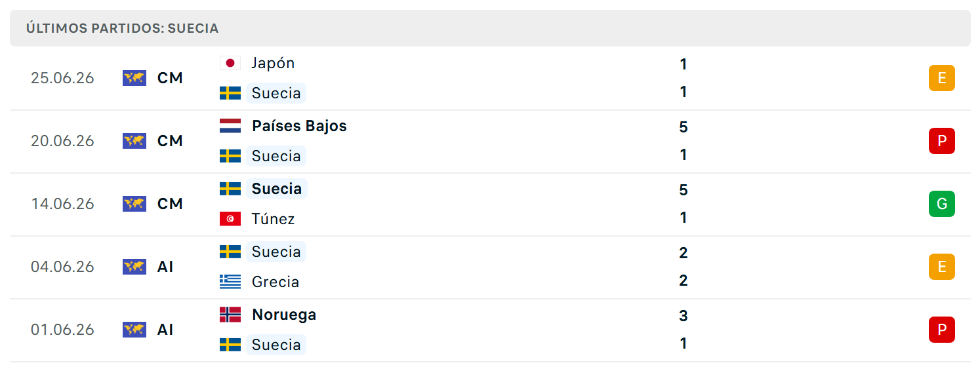980x367 pixels.
Task: Click the Norway flag icon
Action: click(230, 315)
